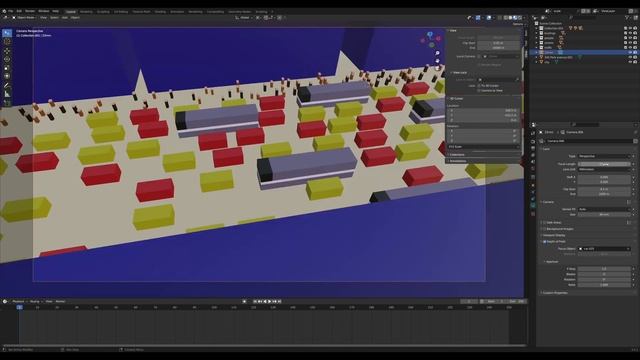Viewport: 640px width, 360px height.
Task: Open the viewport View menu
Action: pyautogui.click(x=43, y=18)
